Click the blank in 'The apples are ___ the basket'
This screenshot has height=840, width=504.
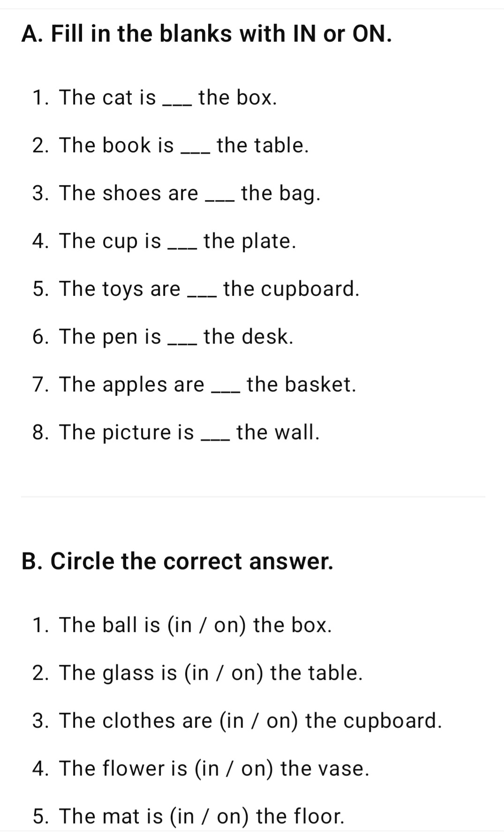[x=226, y=391]
